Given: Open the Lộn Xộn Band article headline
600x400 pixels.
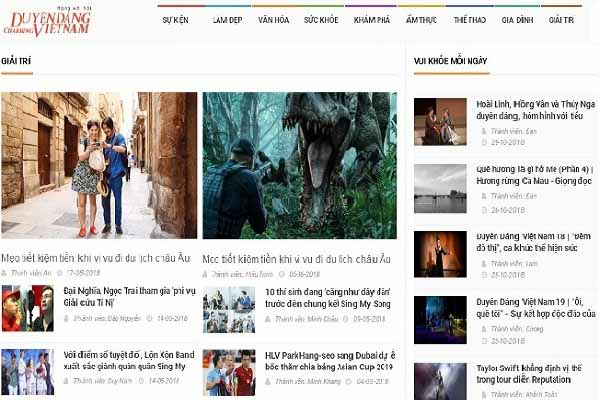Looking at the screenshot, I should tap(127, 360).
